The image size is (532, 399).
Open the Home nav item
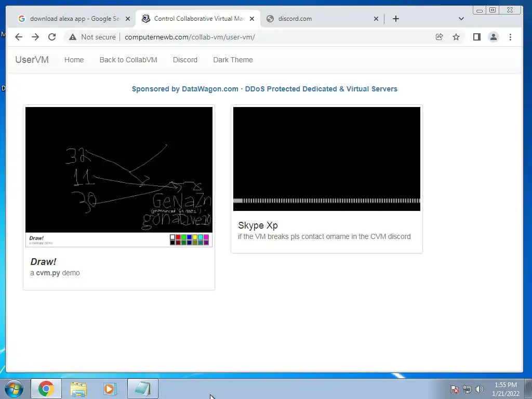point(74,60)
